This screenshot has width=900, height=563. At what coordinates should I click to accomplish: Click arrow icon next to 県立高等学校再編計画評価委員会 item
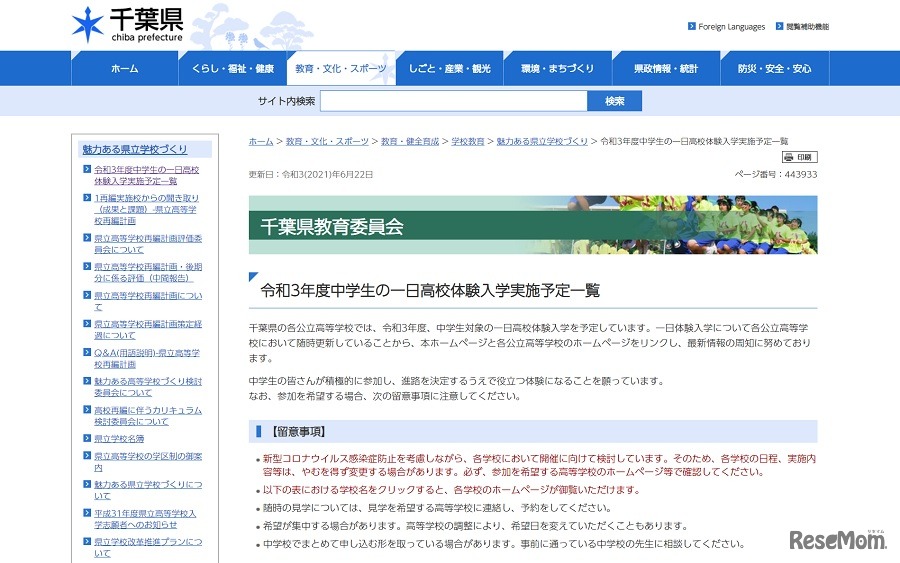point(87,238)
